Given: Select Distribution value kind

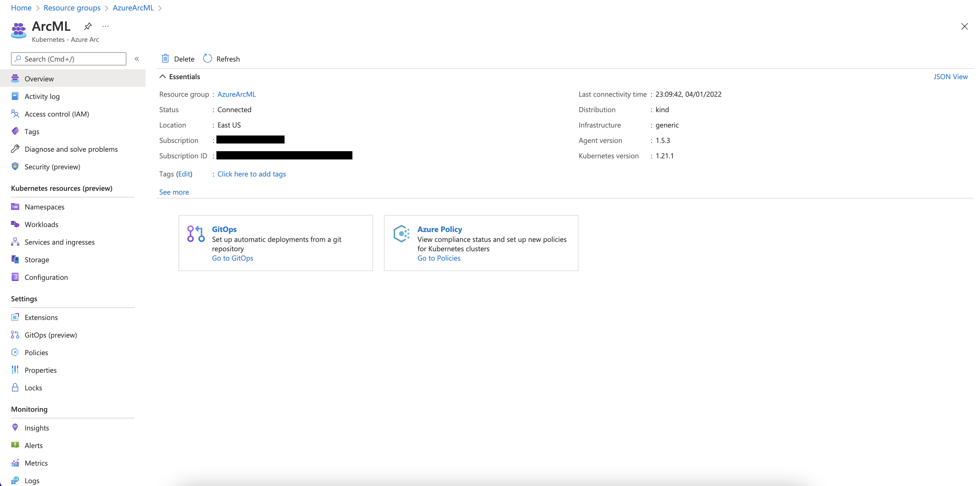Looking at the screenshot, I should [x=662, y=109].
